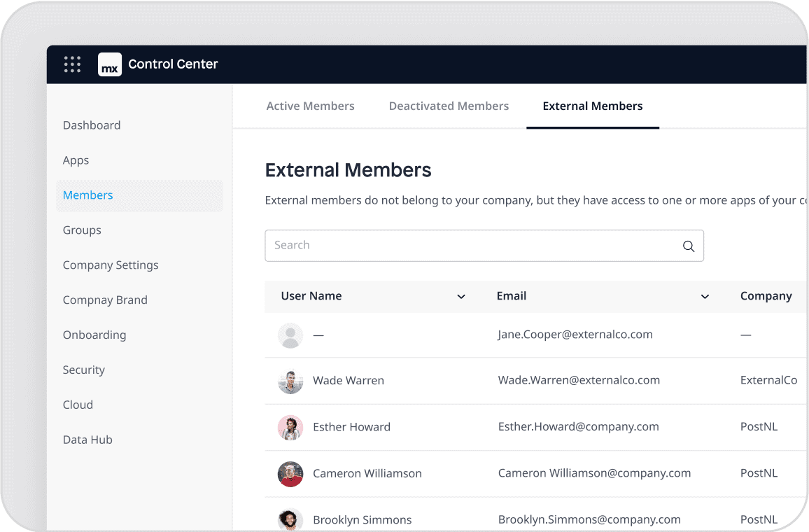
Task: Click the search magnifier icon
Action: [x=688, y=246]
